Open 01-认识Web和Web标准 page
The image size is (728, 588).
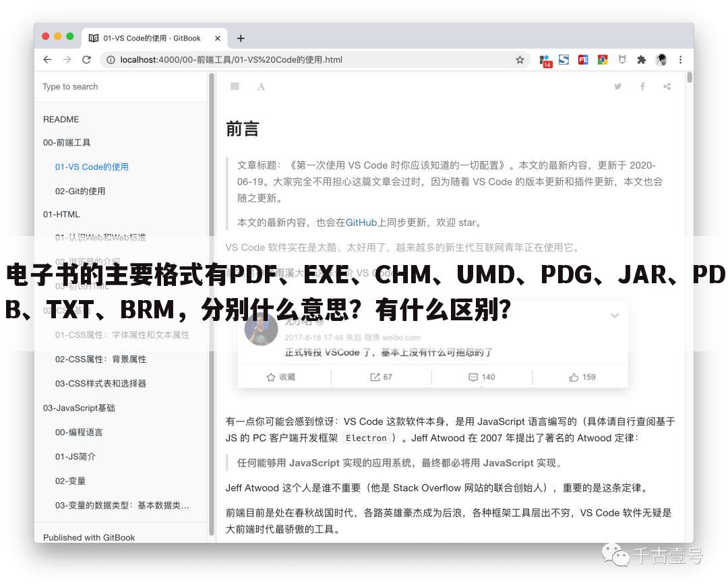click(x=100, y=237)
